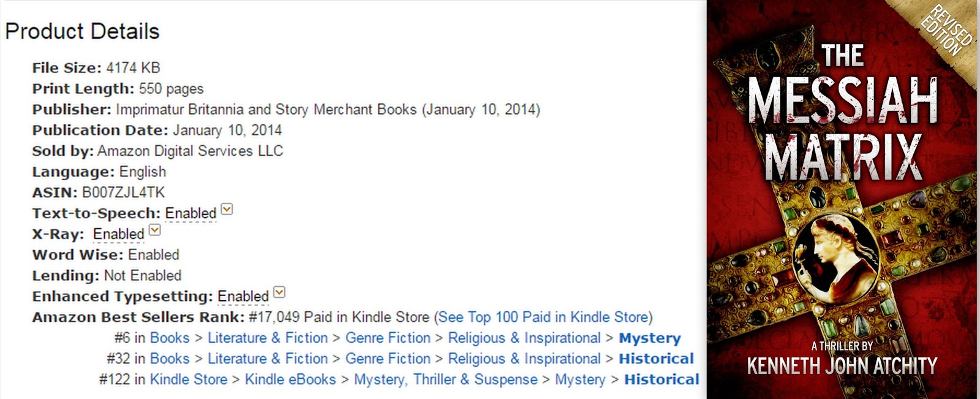This screenshot has width=980, height=399.
Task: Select the bold Mystery category in #6 row
Action: click(x=649, y=338)
